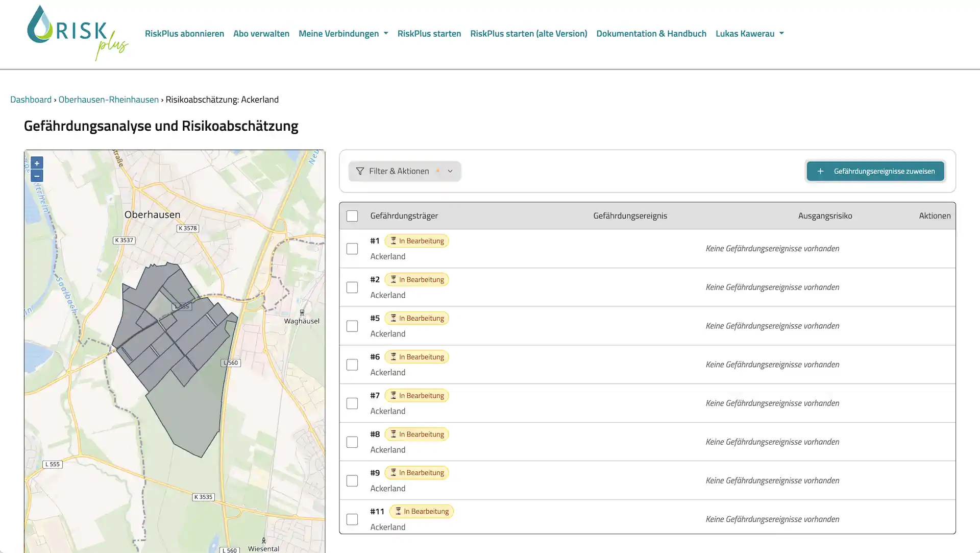The image size is (980, 553).
Task: Select RiskPlus starten (alte Version)
Action: point(528,34)
